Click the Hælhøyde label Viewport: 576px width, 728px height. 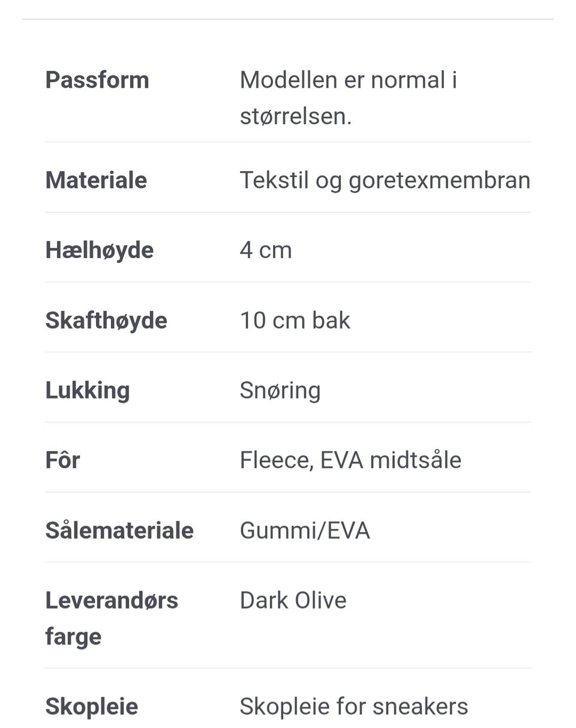(100, 250)
